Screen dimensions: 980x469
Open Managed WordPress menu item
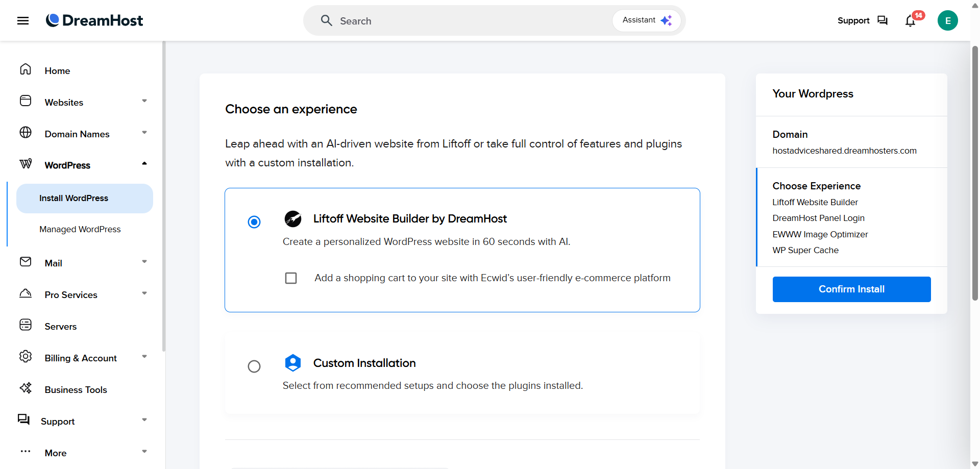click(80, 230)
